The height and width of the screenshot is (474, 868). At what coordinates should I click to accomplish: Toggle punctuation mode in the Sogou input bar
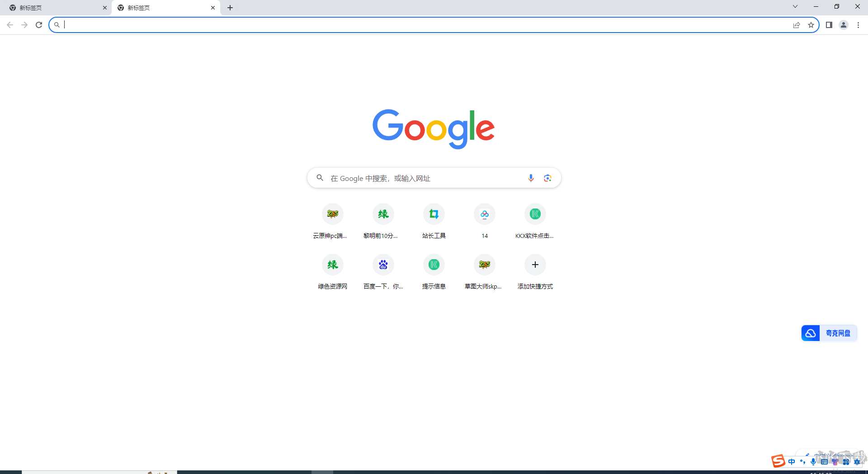click(802, 461)
